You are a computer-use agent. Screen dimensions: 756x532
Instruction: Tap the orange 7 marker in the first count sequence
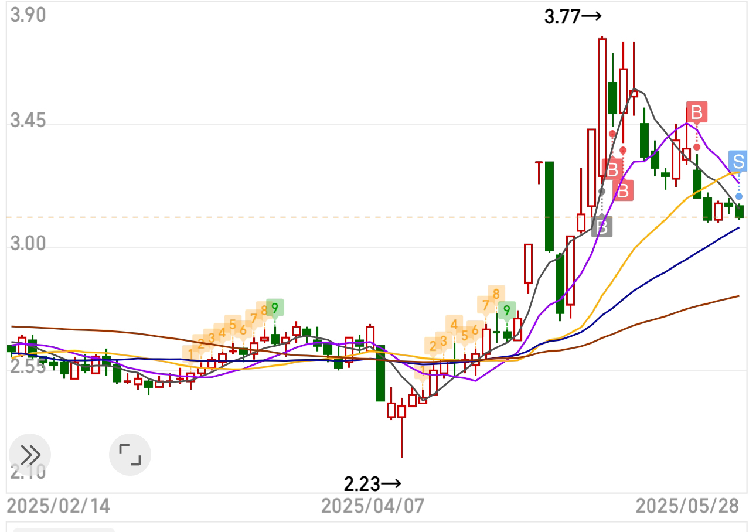pos(253,319)
